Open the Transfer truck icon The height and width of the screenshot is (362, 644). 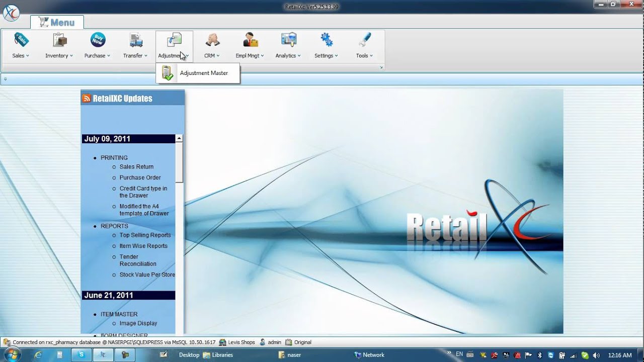pyautogui.click(x=136, y=40)
